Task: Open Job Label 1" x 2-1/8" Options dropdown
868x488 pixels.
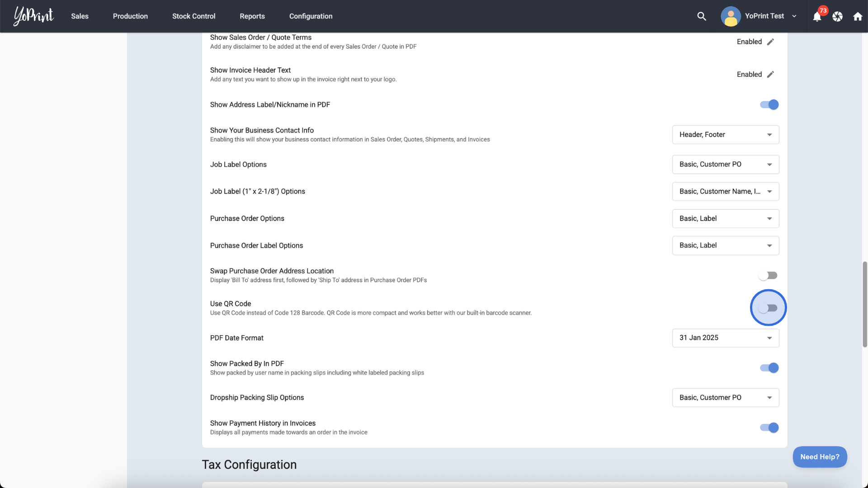Action: [x=726, y=192]
